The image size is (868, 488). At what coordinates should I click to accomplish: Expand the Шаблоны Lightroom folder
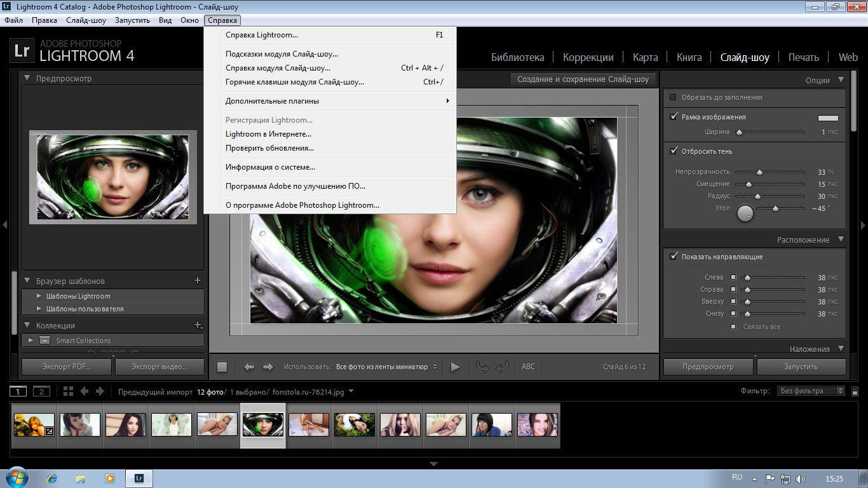click(39, 296)
